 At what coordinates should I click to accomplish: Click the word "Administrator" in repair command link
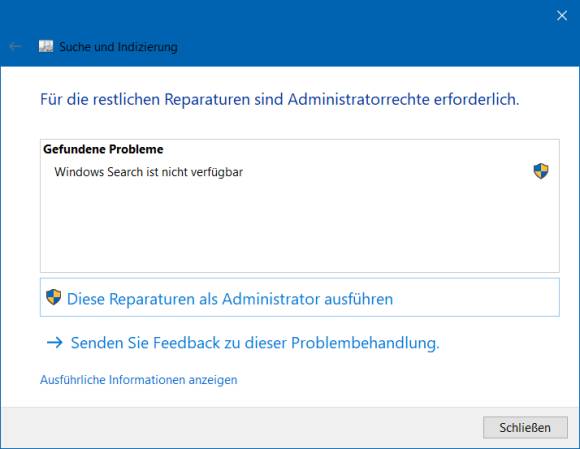click(x=271, y=299)
